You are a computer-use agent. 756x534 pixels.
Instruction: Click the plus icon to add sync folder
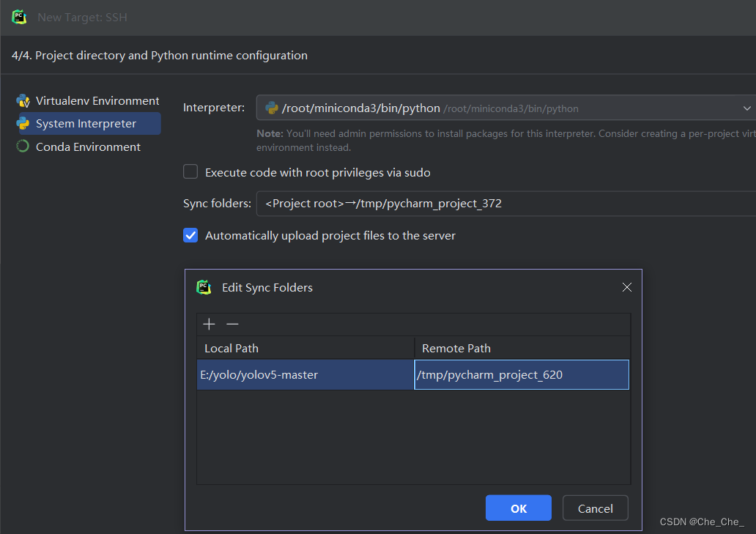point(210,324)
